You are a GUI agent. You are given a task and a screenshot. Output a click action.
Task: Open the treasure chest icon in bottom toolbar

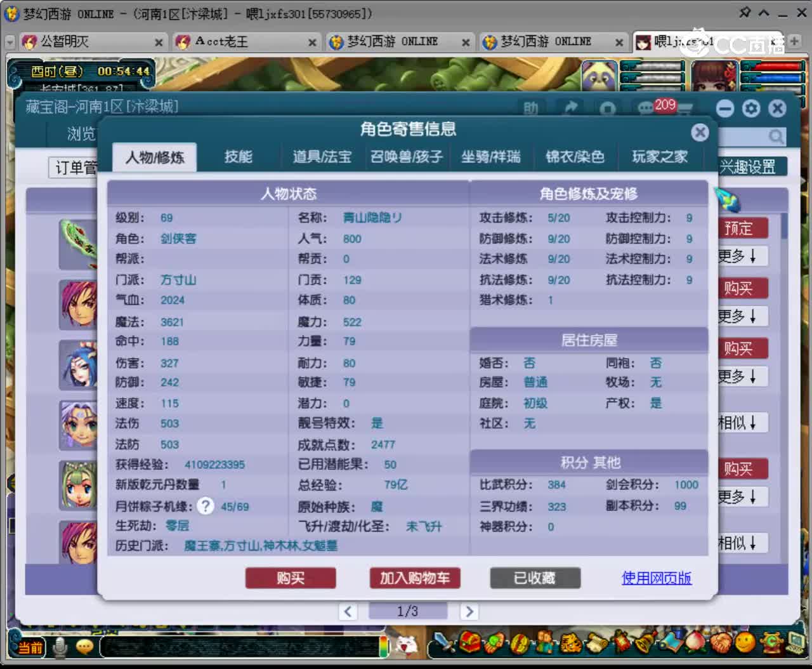[x=470, y=642]
